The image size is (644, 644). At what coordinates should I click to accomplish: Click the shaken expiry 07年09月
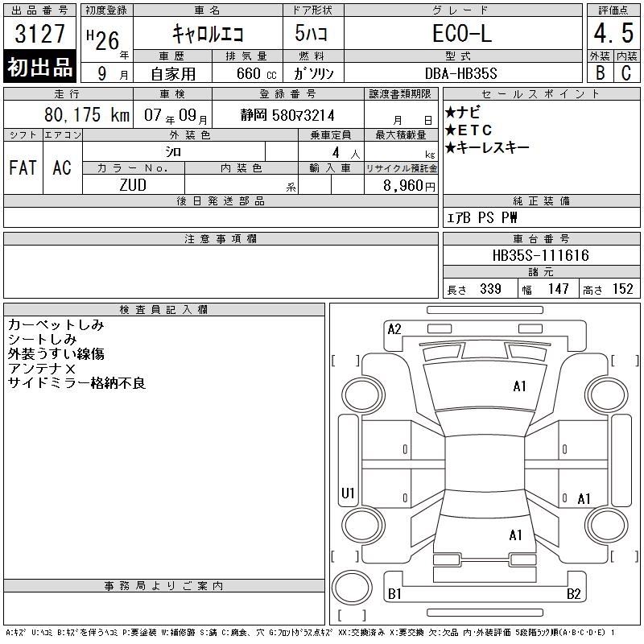175,116
